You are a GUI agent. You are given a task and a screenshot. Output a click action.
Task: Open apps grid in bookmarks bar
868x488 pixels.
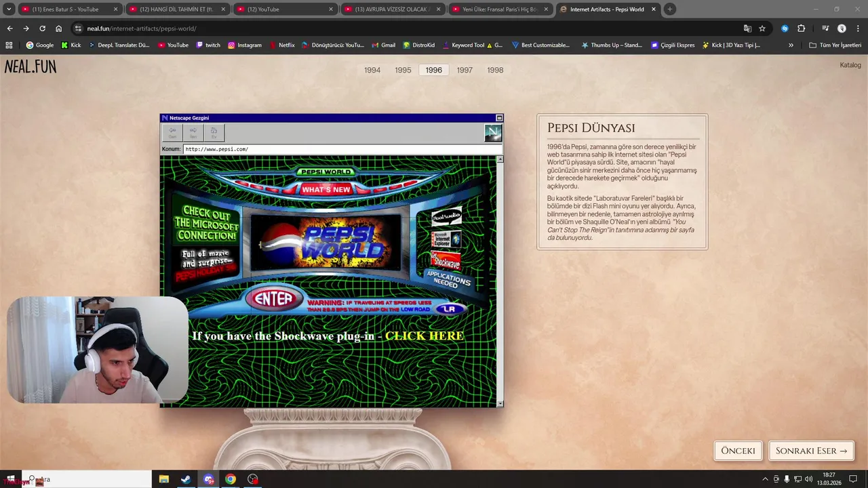pyautogui.click(x=9, y=45)
